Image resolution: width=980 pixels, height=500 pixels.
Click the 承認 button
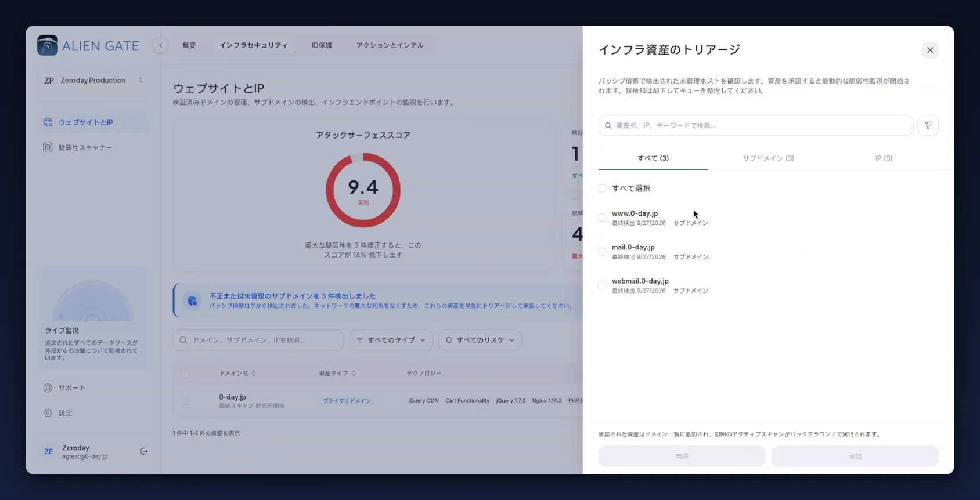tap(855, 456)
